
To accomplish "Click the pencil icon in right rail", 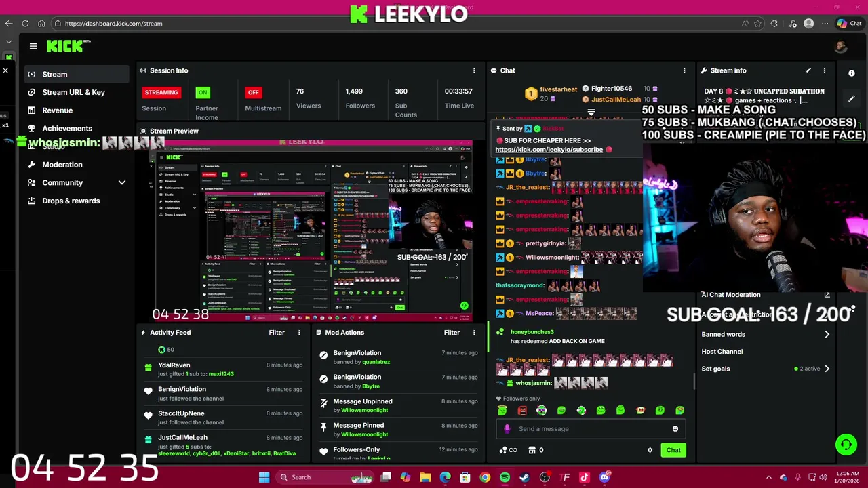I will tap(852, 98).
